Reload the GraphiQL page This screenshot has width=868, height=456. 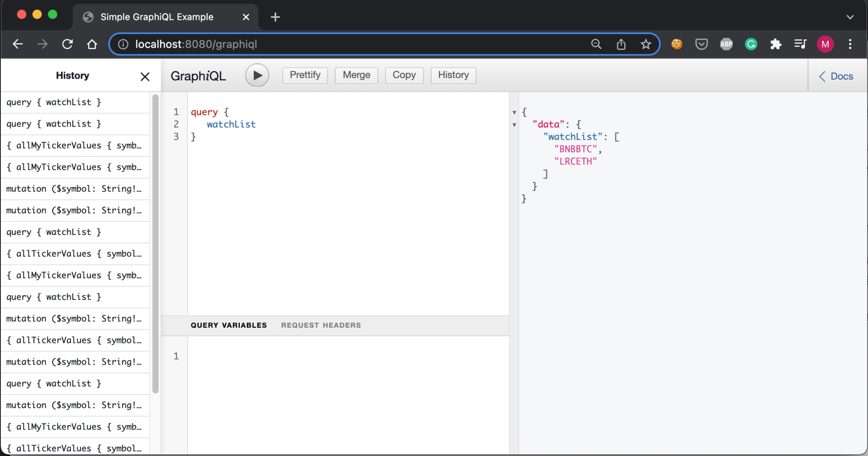click(67, 44)
